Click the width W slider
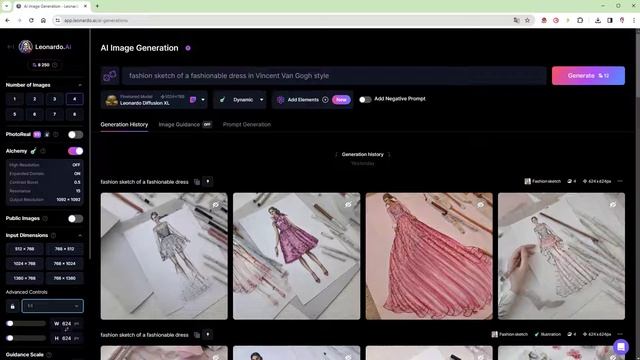The height and width of the screenshot is (360, 640). point(26,324)
